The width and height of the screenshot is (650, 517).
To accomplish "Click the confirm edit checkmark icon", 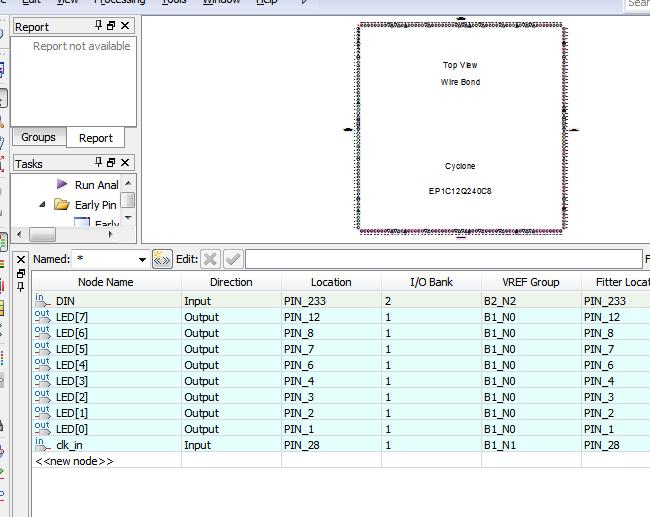I will [233, 259].
